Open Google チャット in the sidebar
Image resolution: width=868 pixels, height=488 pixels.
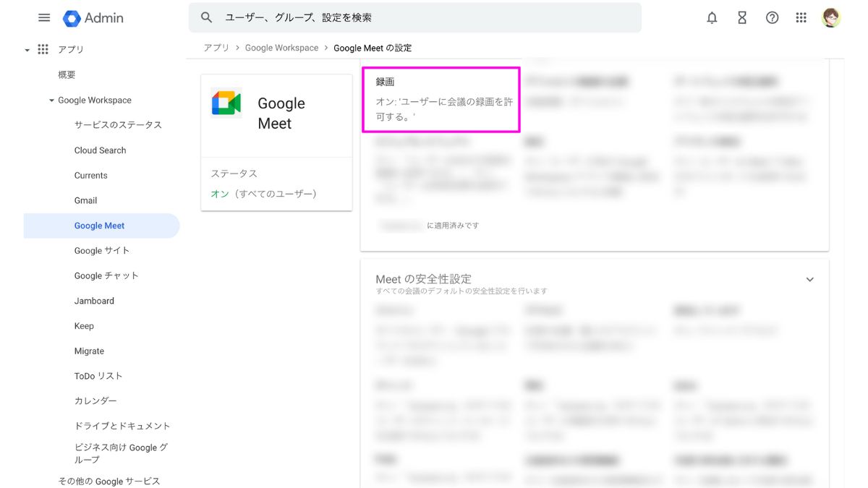coord(106,275)
